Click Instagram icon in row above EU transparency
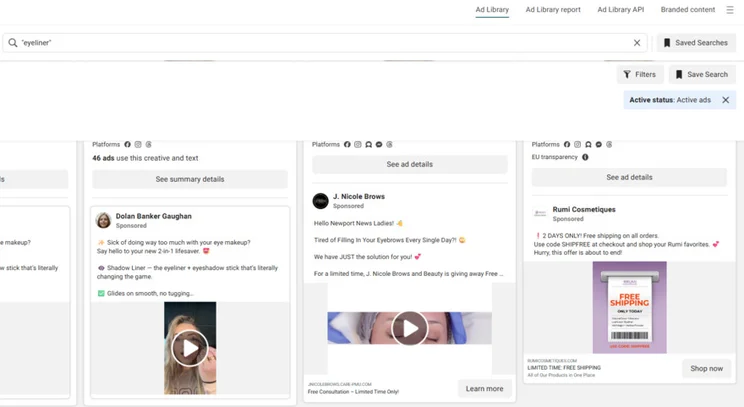 tap(577, 144)
